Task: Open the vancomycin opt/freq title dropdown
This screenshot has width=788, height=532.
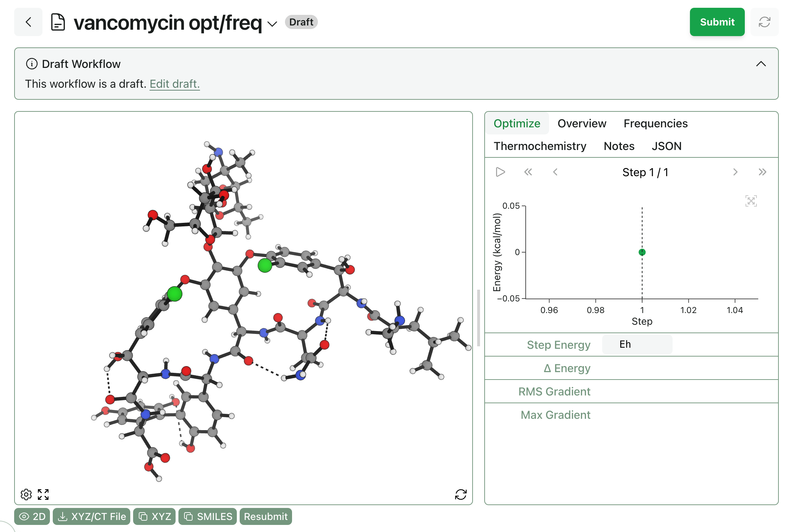Action: pyautogui.click(x=272, y=24)
